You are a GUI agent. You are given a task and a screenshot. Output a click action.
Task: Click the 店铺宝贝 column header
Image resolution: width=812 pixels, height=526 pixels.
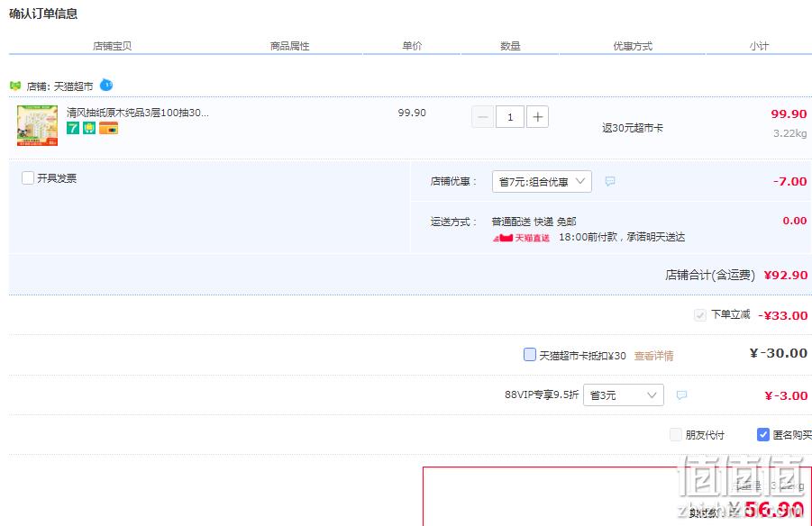[x=113, y=46]
